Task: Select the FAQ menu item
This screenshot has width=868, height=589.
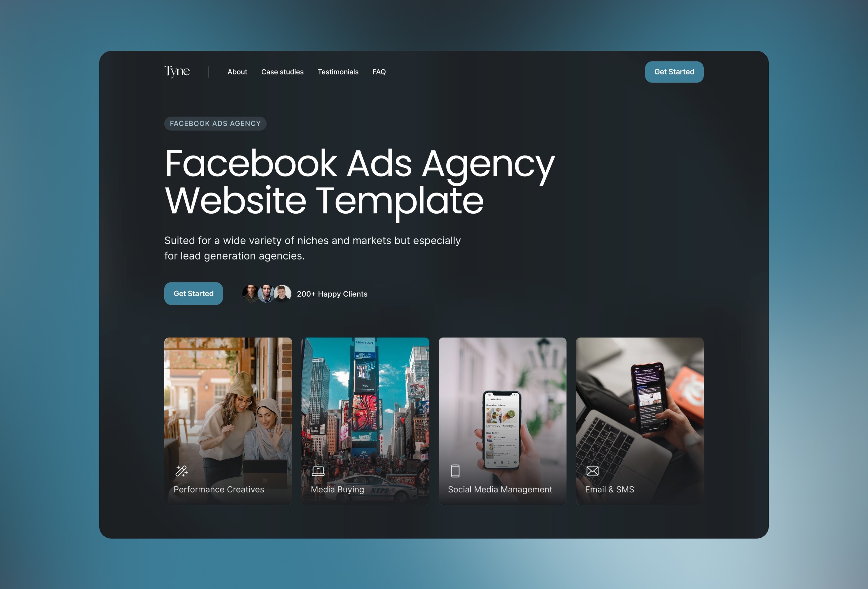Action: (379, 72)
